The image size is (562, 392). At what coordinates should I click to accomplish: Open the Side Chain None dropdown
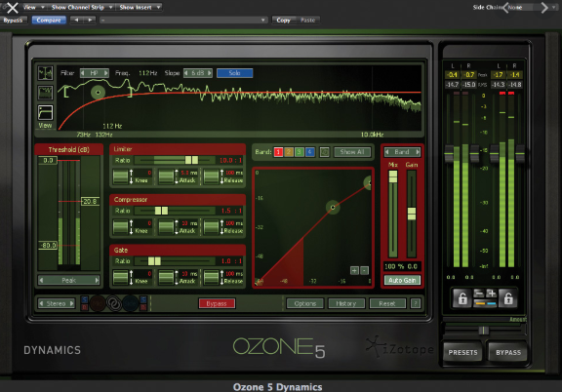[532, 7]
